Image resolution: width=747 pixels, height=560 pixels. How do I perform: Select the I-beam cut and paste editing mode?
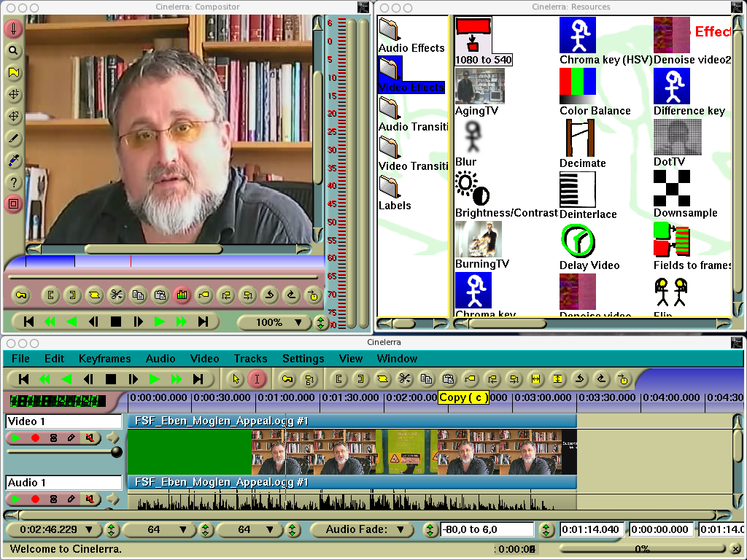click(257, 379)
